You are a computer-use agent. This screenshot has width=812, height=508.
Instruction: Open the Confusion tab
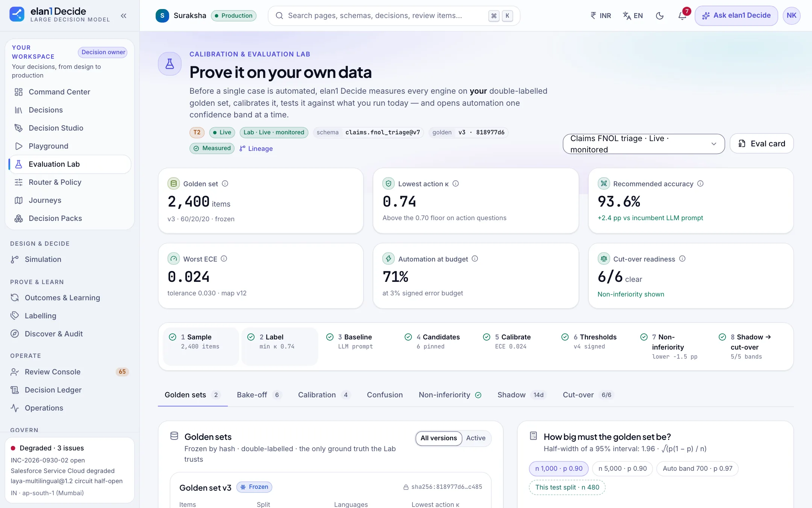click(385, 395)
